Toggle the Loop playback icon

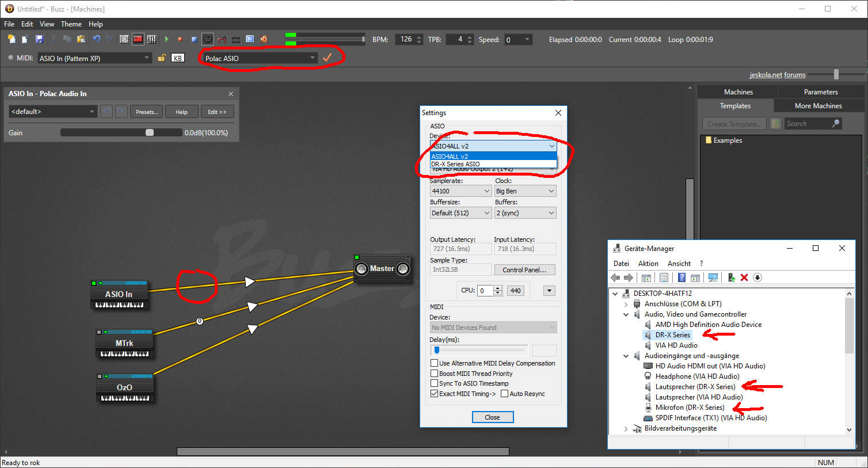pos(208,39)
